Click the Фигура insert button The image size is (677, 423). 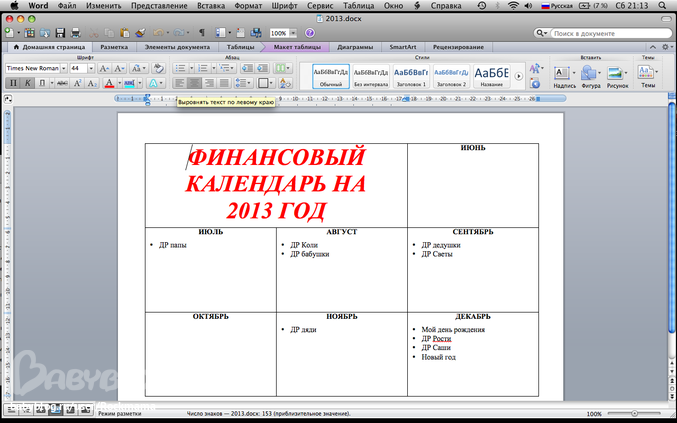coord(590,76)
